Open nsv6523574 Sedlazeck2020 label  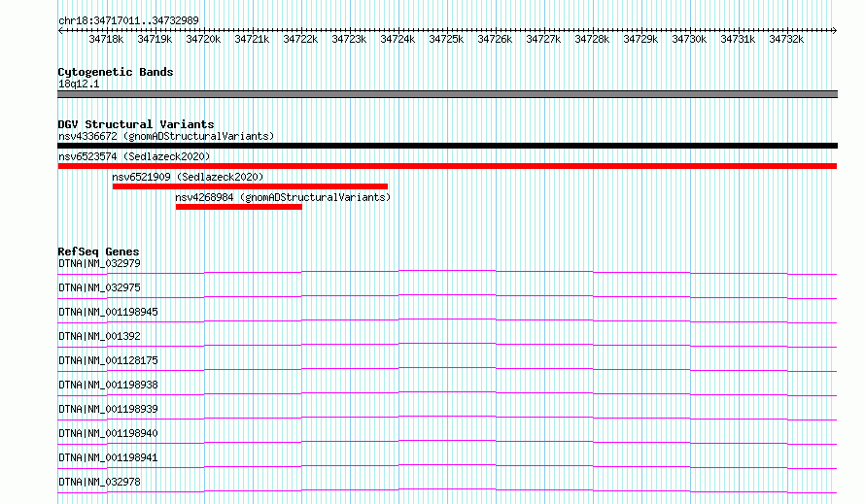(134, 156)
